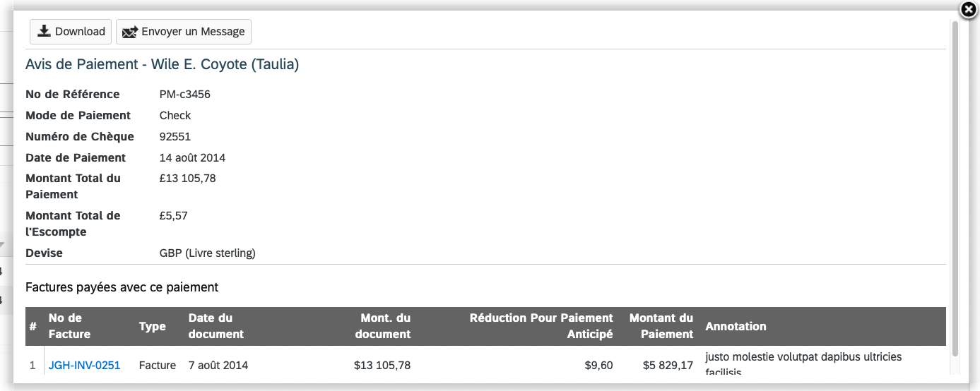Click the Annotation column header
The height and width of the screenshot is (391, 980).
(x=736, y=326)
